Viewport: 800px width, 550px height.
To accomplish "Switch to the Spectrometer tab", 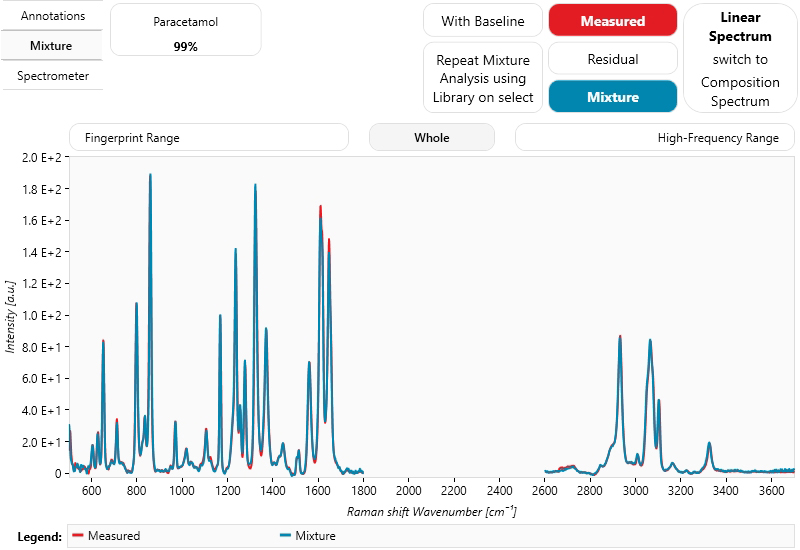I will 52,76.
